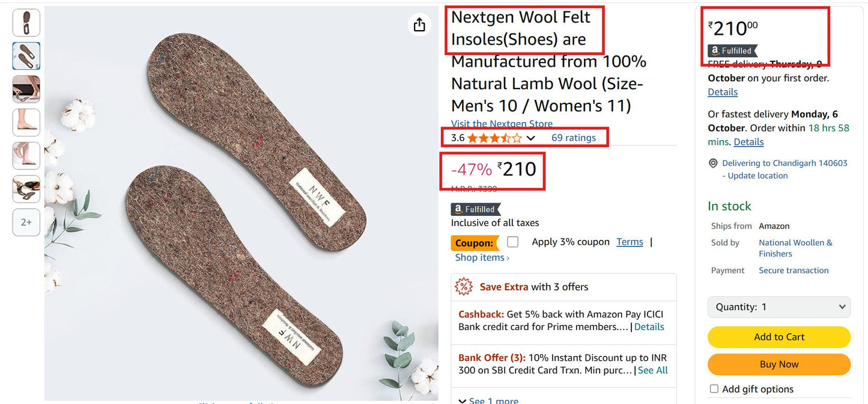
Task: Open the Quantity dropdown
Action: (778, 307)
